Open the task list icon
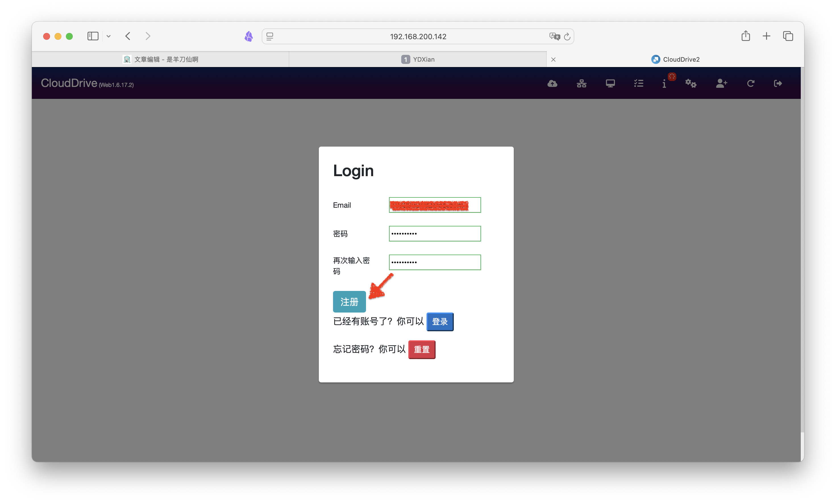Viewport: 836px width, 504px height. tap(639, 84)
